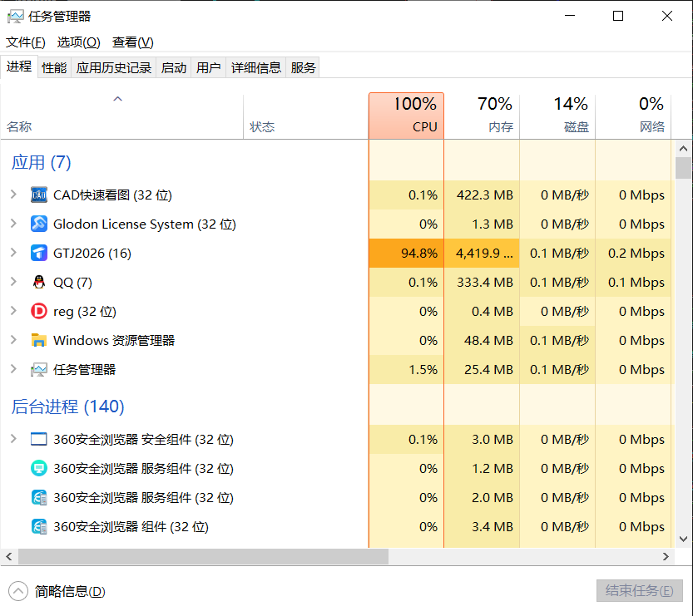Switch to the 服务 tab
The image size is (693, 616).
pos(303,67)
